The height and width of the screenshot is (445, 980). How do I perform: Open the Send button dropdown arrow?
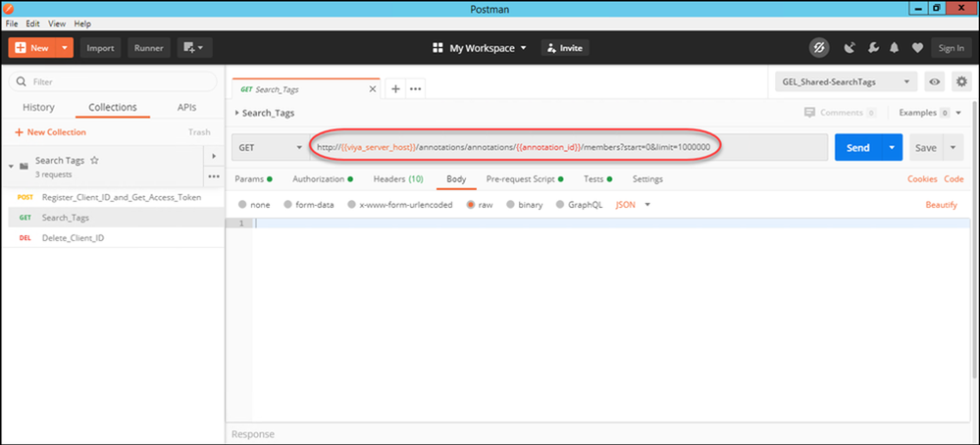(x=892, y=148)
